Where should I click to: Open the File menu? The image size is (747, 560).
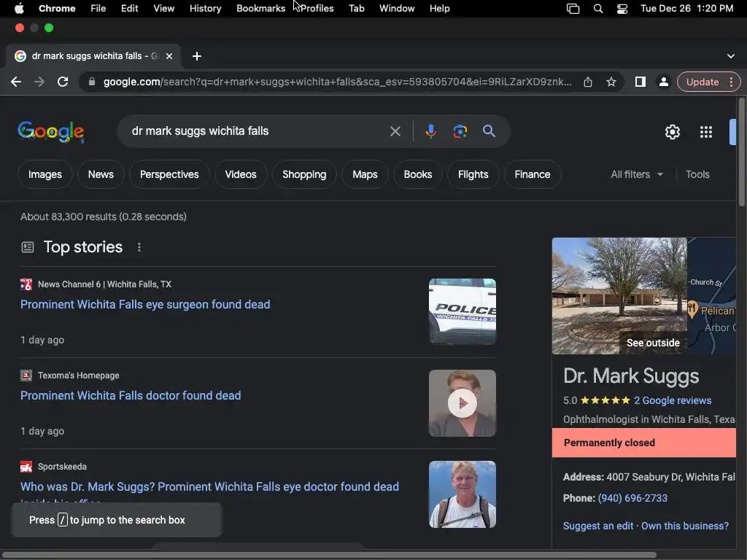(x=98, y=9)
